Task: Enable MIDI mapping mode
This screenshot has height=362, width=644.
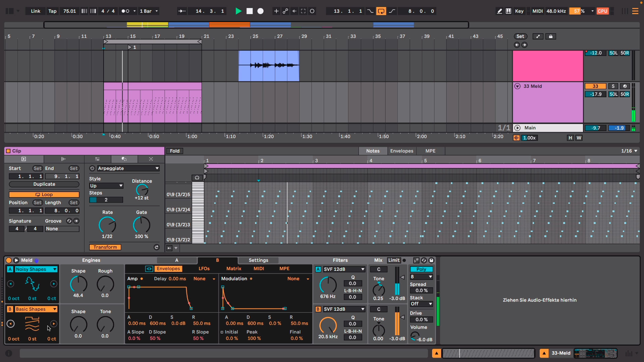Action: click(537, 11)
